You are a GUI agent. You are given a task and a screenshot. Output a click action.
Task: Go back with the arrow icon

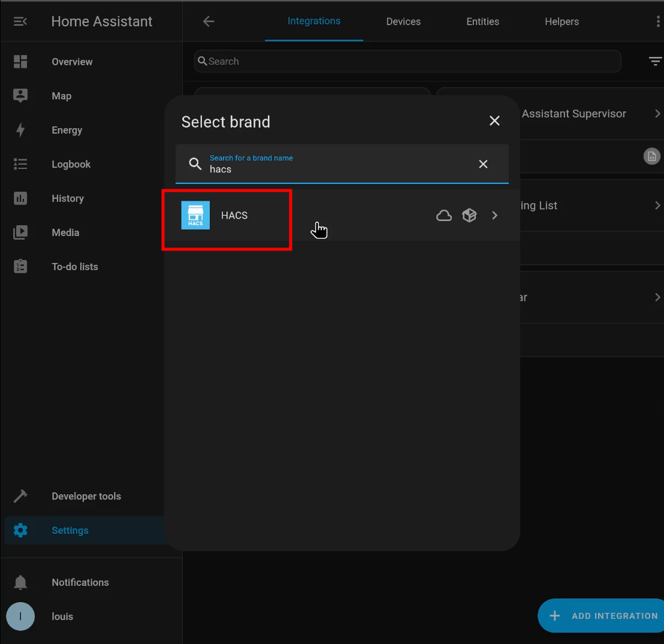(209, 22)
